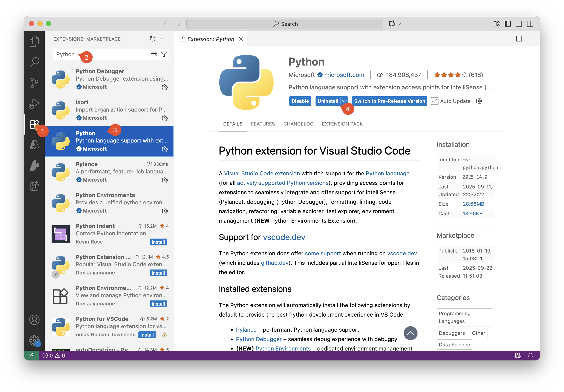Open the Source Control view

pyautogui.click(x=34, y=83)
